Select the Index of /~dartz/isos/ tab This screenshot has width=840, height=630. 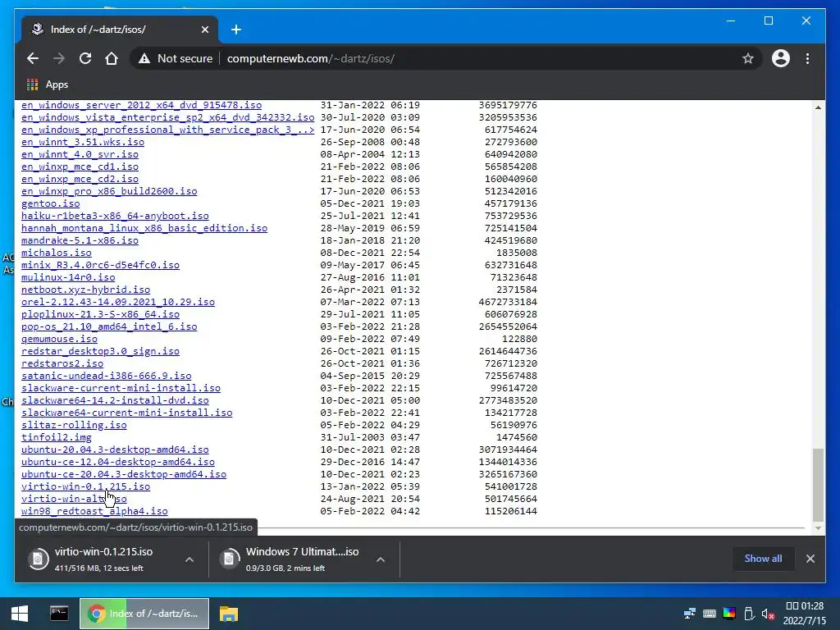(120, 30)
